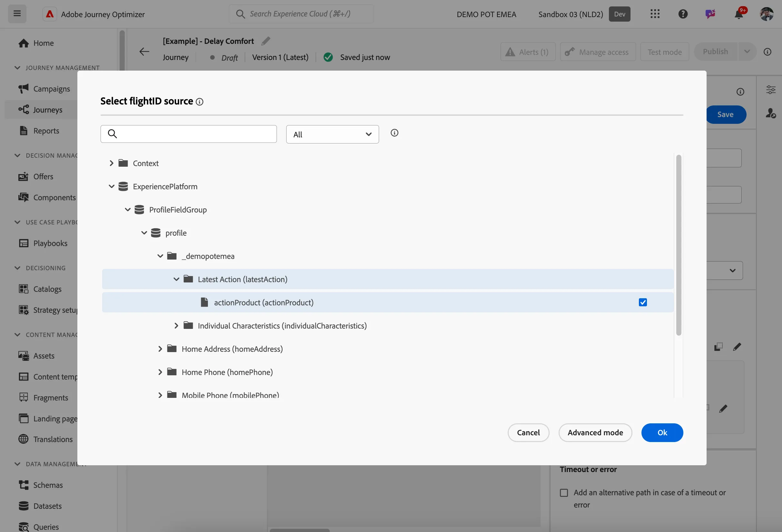
Task: Click Test mode button
Action: point(665,52)
